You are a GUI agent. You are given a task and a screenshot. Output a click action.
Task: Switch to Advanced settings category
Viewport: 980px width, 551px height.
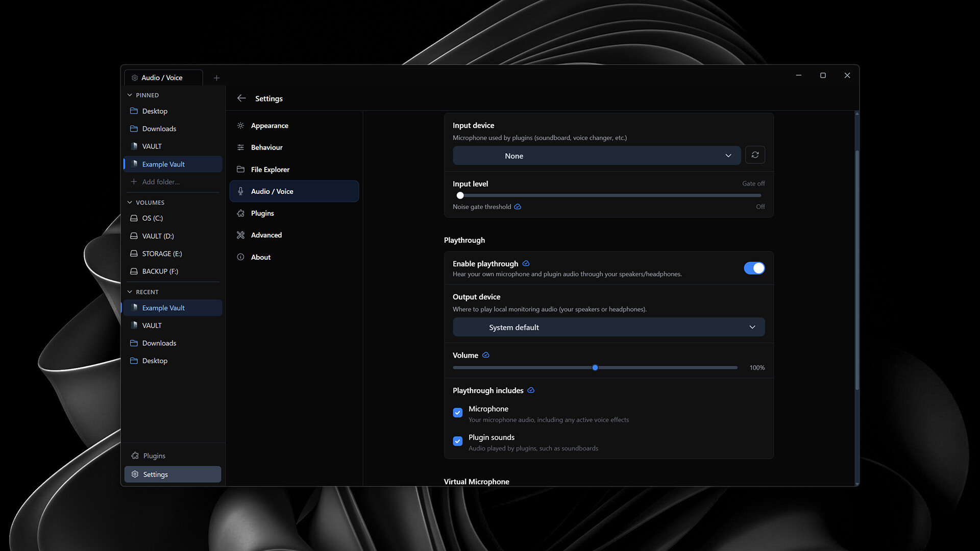(266, 235)
